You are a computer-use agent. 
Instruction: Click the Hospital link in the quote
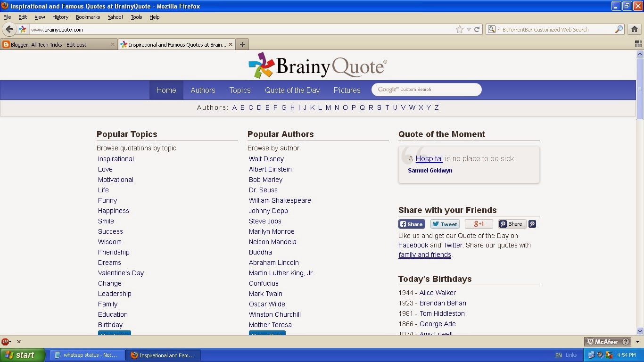(429, 158)
